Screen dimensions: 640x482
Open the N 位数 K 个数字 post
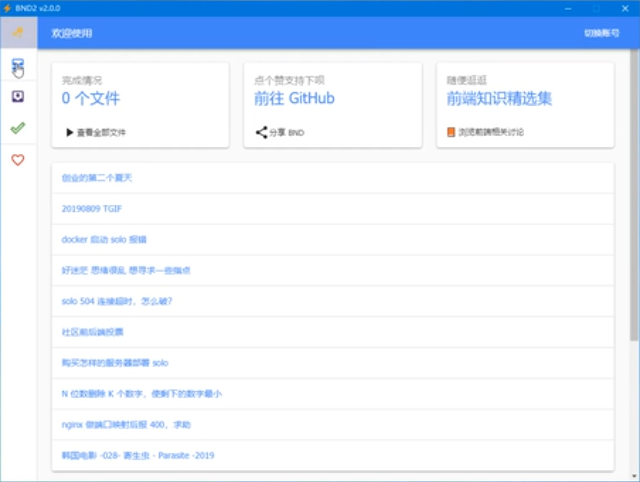tap(142, 394)
